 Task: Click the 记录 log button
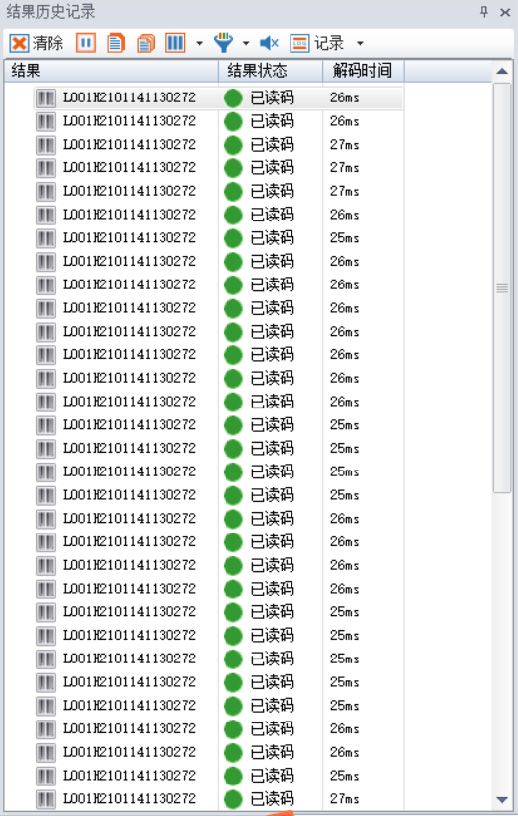317,43
